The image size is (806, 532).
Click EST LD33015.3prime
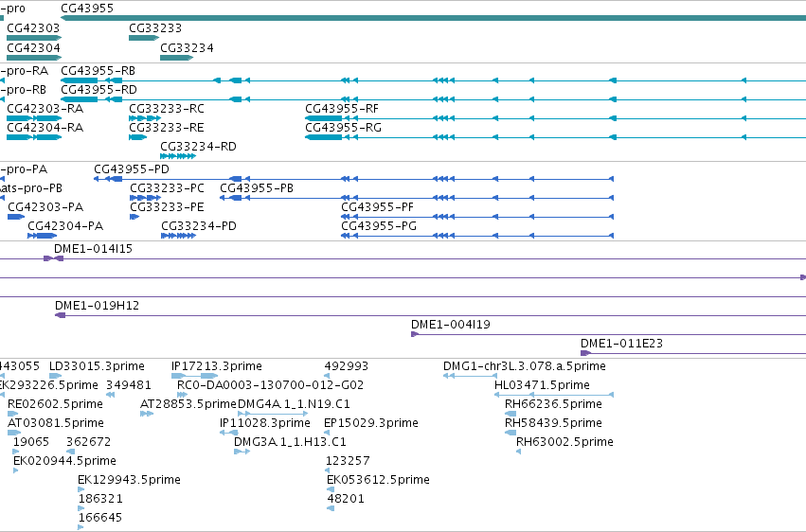click(x=56, y=377)
